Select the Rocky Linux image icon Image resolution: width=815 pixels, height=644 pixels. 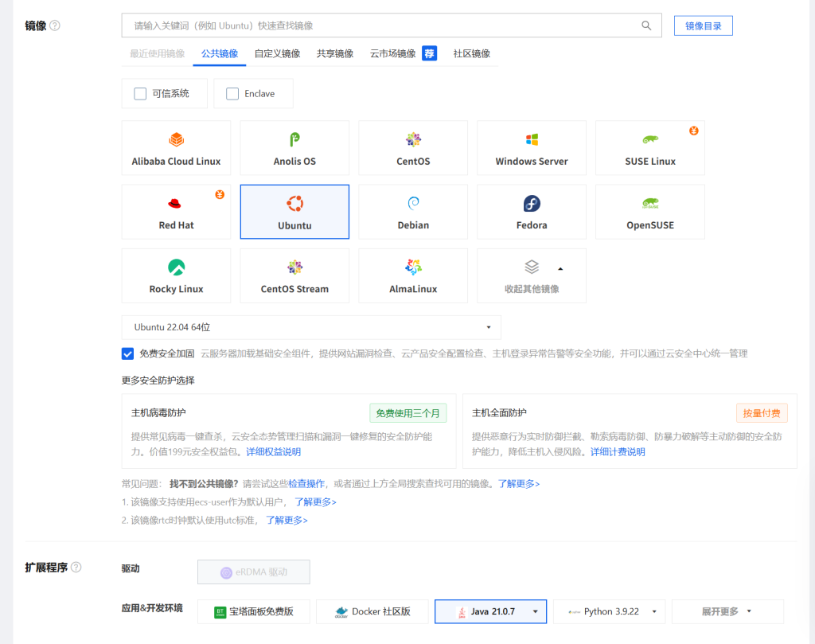point(176,267)
